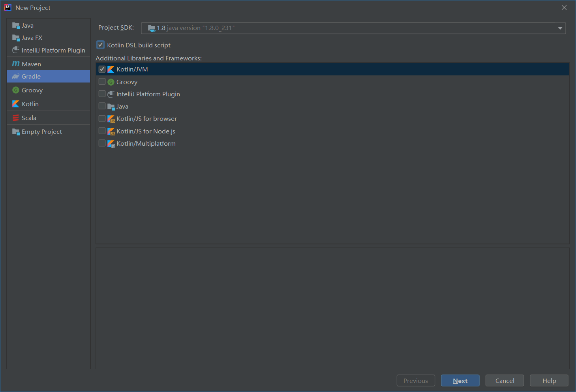Select Groovy icon in the project type sidebar
This screenshot has height=392, width=576.
(x=16, y=90)
